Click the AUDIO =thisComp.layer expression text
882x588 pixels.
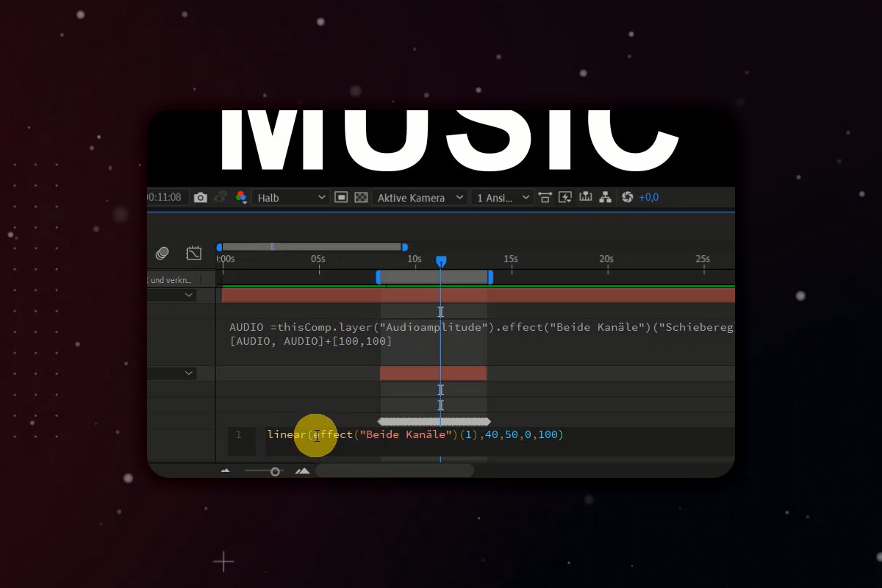coord(481,327)
